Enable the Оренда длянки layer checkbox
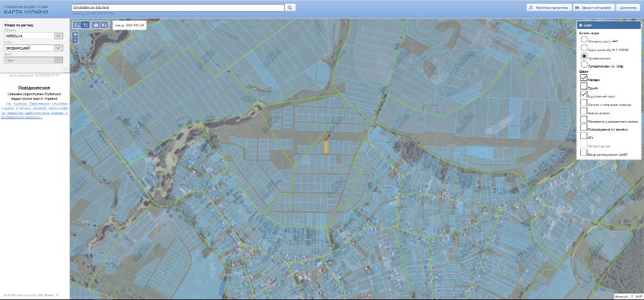Viewport: 644px width, 300px height. [x=583, y=111]
